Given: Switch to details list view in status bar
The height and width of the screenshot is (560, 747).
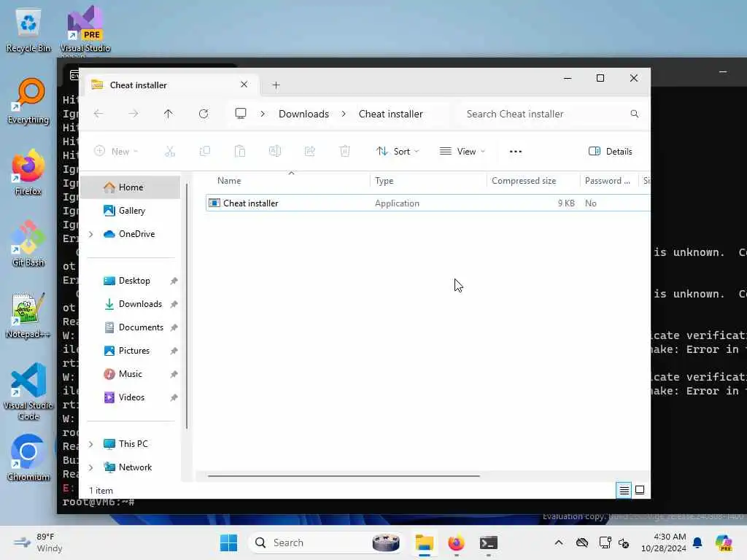Looking at the screenshot, I should pyautogui.click(x=624, y=490).
